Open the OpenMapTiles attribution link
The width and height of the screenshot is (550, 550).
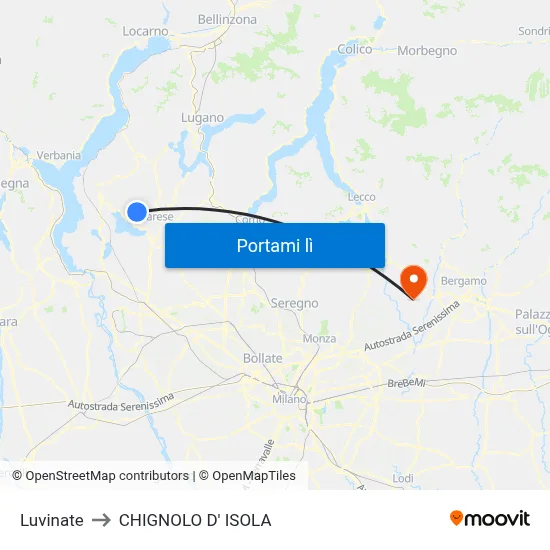[x=247, y=476]
